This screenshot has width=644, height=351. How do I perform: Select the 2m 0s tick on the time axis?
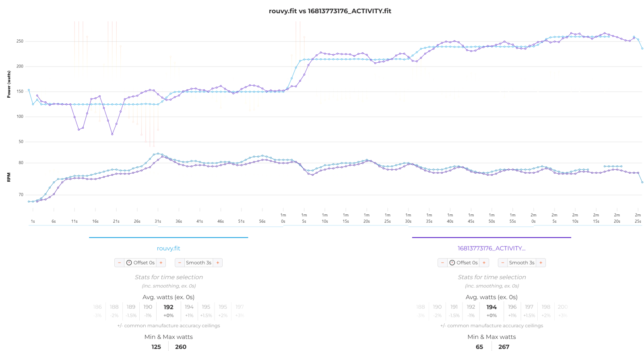point(533,218)
